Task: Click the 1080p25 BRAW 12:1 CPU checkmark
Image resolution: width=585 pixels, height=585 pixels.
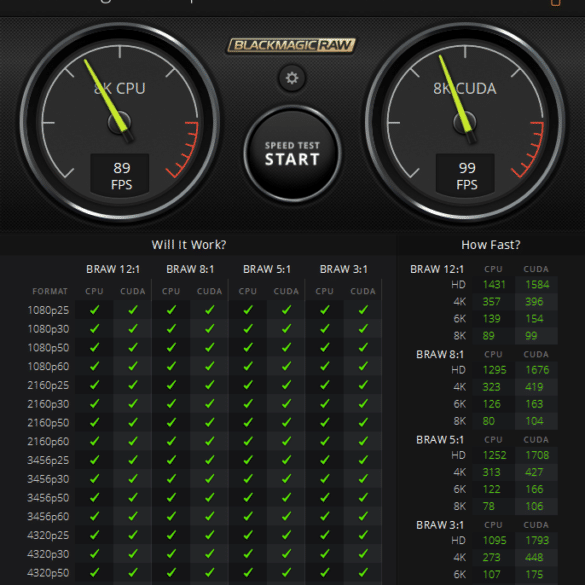Action: tap(94, 310)
